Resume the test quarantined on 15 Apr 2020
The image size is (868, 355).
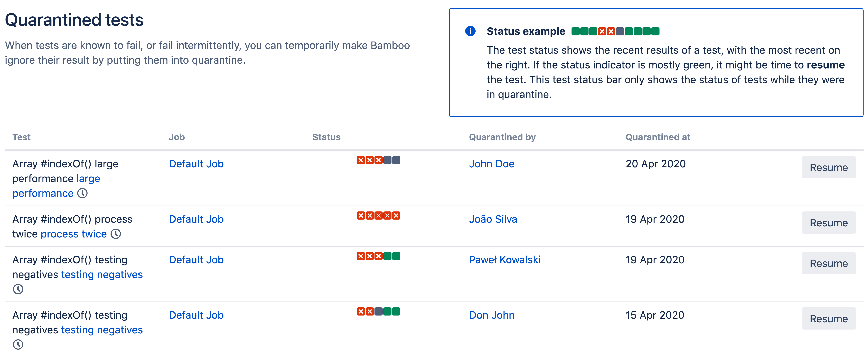[828, 318]
